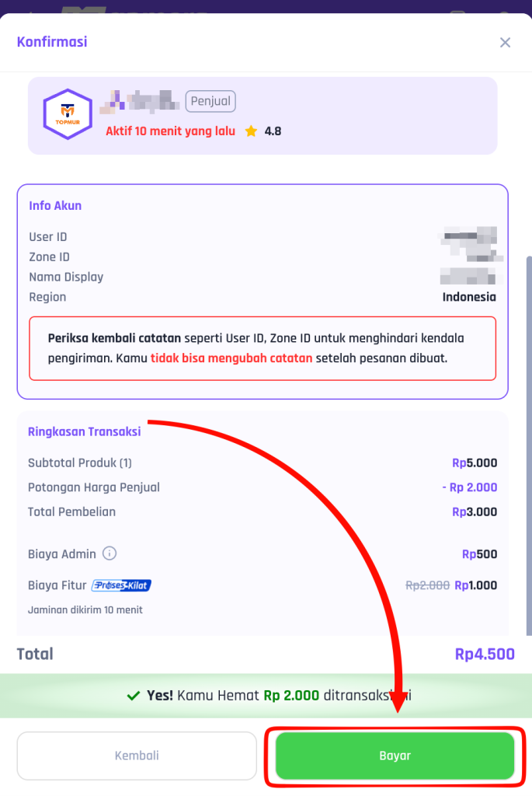Viewport: 532px width, 796px height.
Task: Click the red Periksa kembali catatan warning
Action: point(262,348)
